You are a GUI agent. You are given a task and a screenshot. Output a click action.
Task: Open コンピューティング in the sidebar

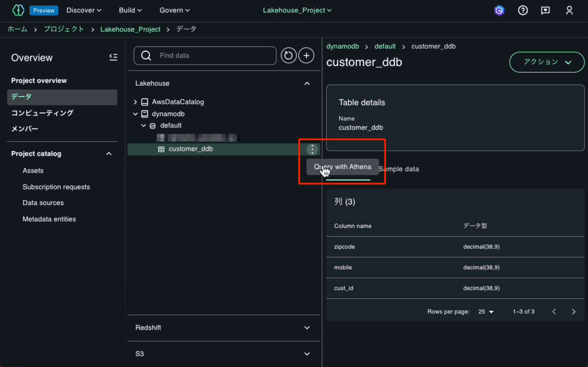point(42,113)
